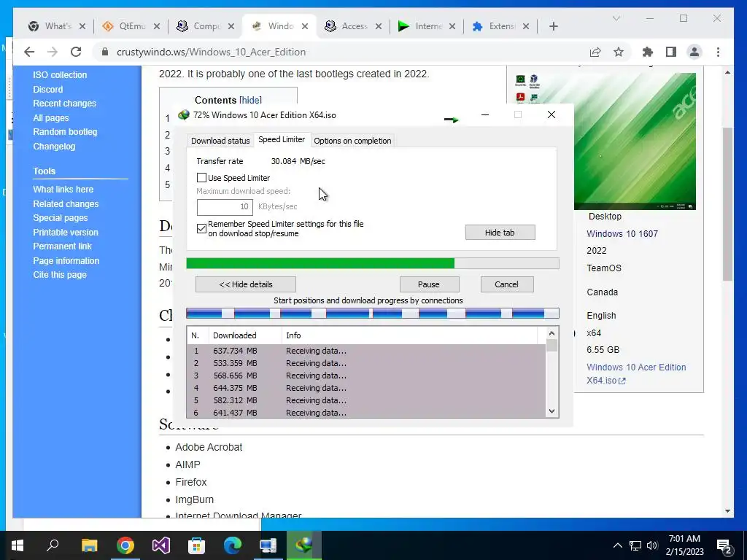The image size is (747, 560).
Task: Toggle the browser side panel icon
Action: pos(671,52)
